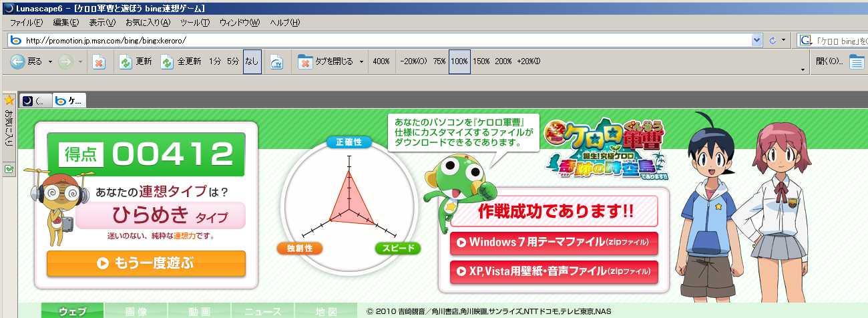
Task: Click the 独創性 label on radar chart
Action: tap(299, 248)
